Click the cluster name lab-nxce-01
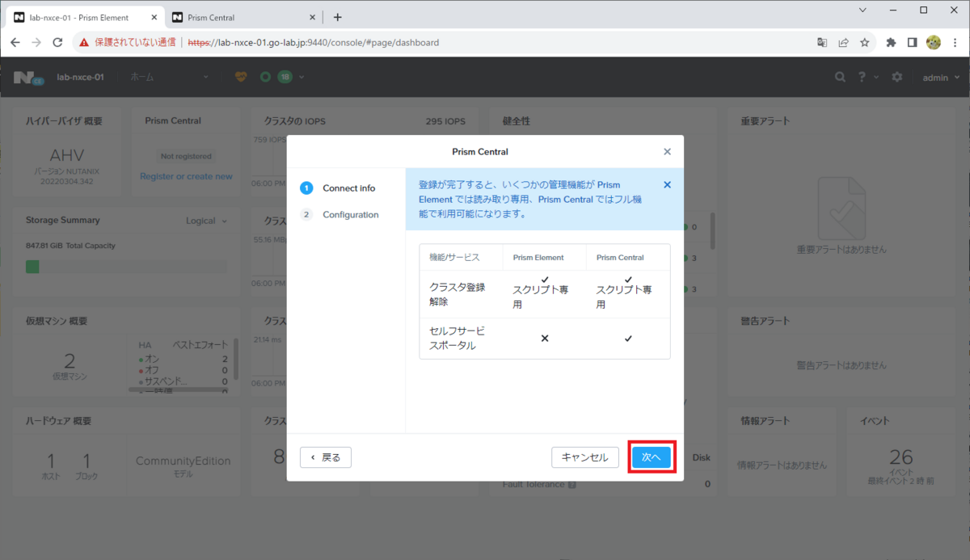This screenshot has height=560, width=970. click(x=81, y=77)
